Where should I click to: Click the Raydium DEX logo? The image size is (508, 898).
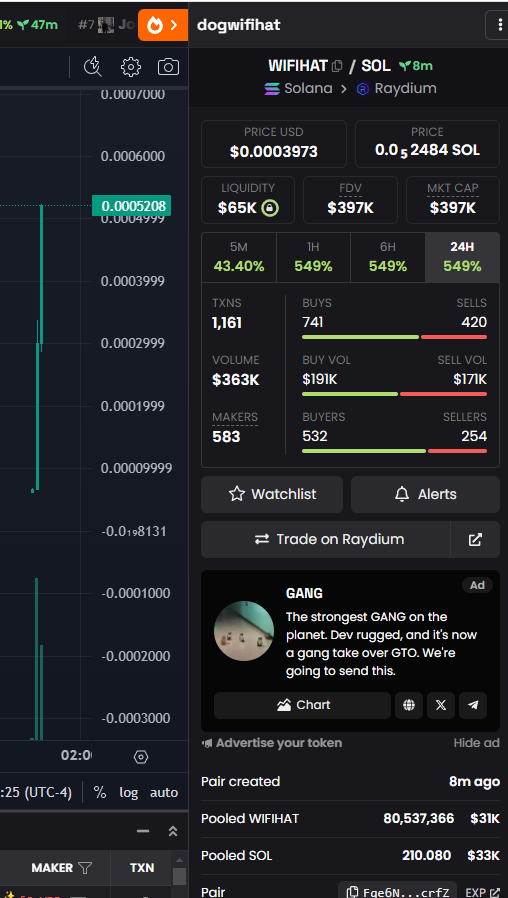[x=363, y=89]
